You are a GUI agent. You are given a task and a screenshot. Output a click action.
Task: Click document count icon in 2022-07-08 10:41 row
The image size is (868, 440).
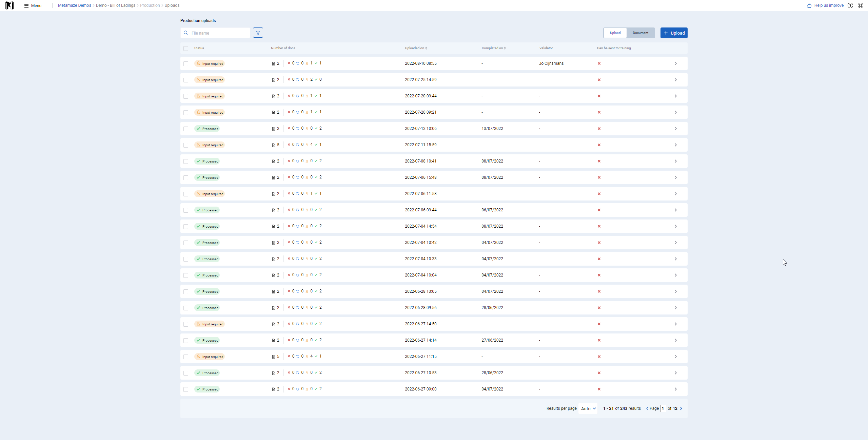tap(274, 161)
